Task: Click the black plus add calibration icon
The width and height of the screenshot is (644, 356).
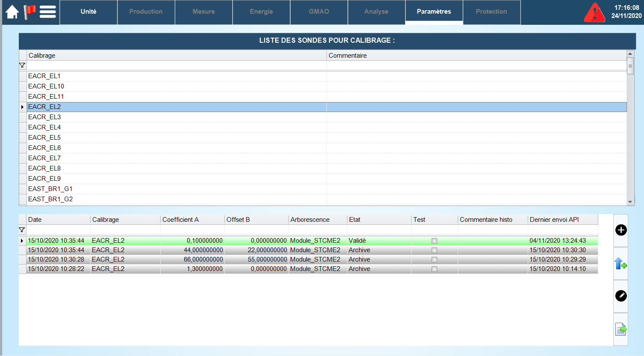Action: click(620, 230)
